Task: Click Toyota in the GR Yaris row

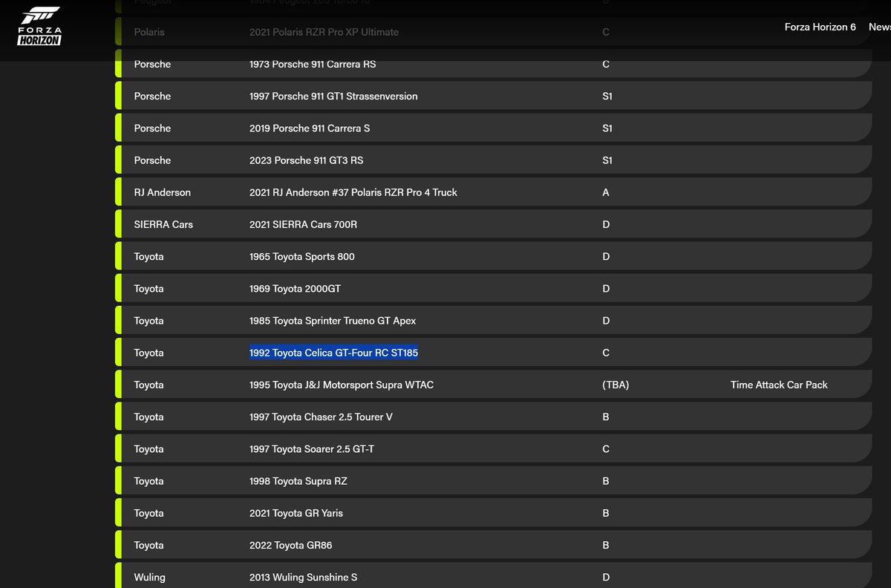Action: click(x=148, y=512)
